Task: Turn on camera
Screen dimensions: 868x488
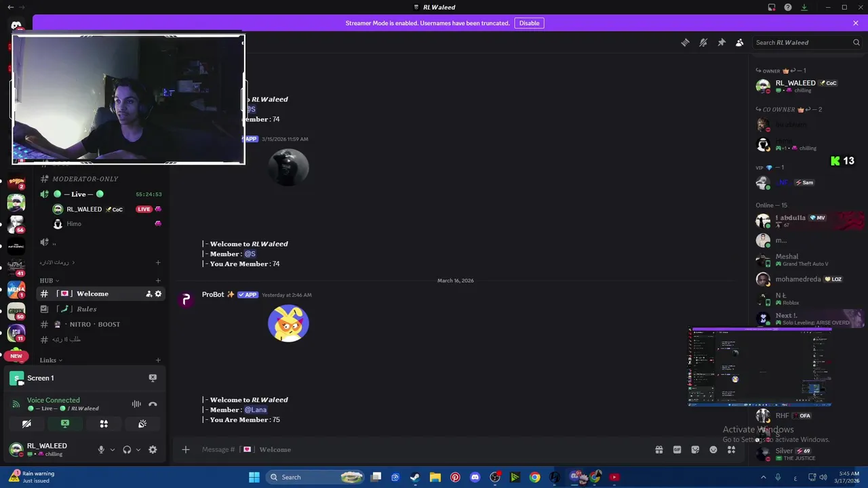Action: click(26, 424)
